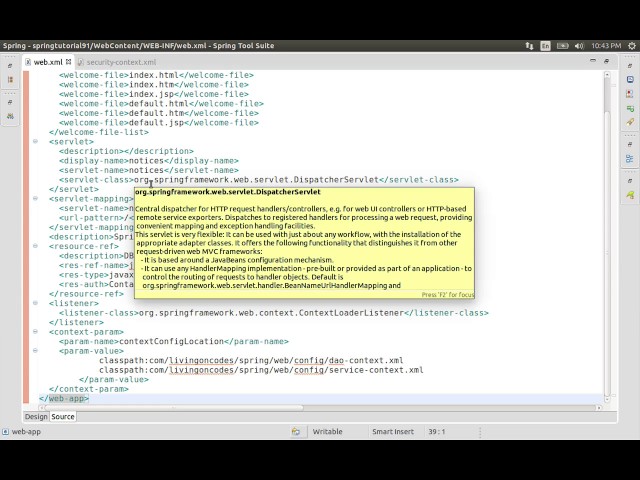Screen dimensions: 640x480
Task: Open the Design view tab
Action: (35, 416)
